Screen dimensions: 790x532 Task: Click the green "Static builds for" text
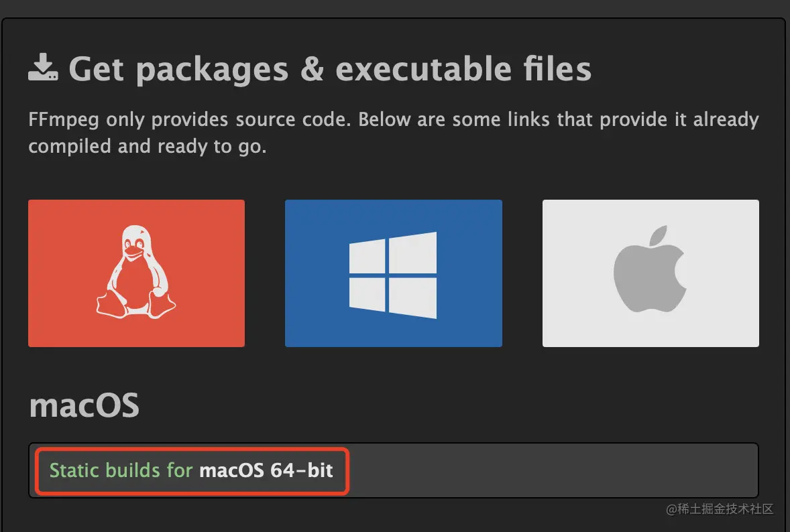121,470
